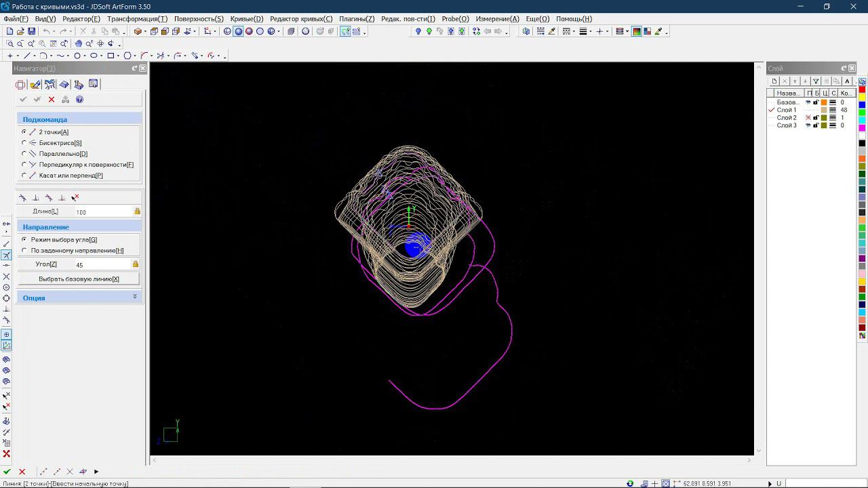Choose the ellipse drawing tool

94,56
